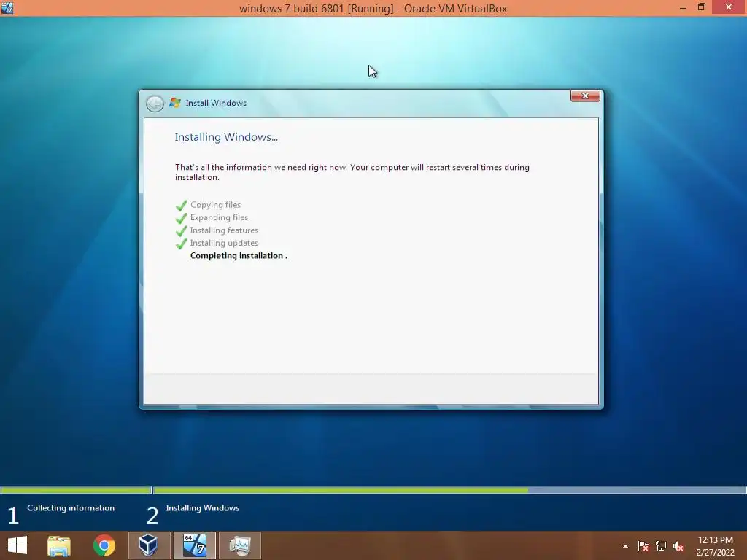Click the green checkmark beside Copying files
The height and width of the screenshot is (560, 747).
181,205
